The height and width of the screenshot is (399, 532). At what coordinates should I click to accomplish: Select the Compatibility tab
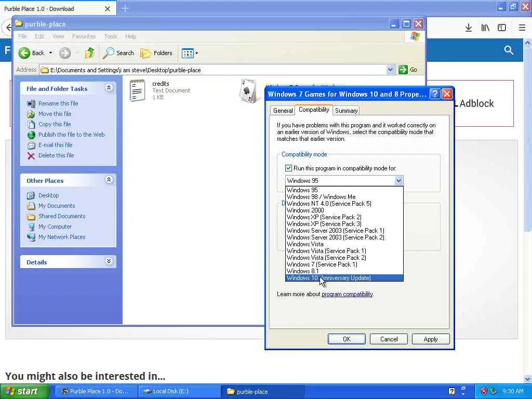click(313, 110)
